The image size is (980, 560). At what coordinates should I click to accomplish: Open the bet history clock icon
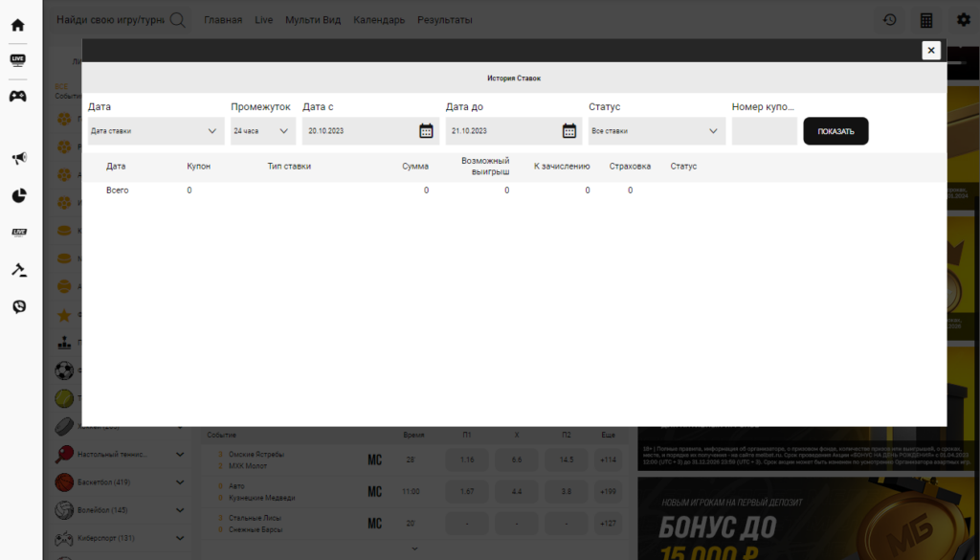pos(890,20)
